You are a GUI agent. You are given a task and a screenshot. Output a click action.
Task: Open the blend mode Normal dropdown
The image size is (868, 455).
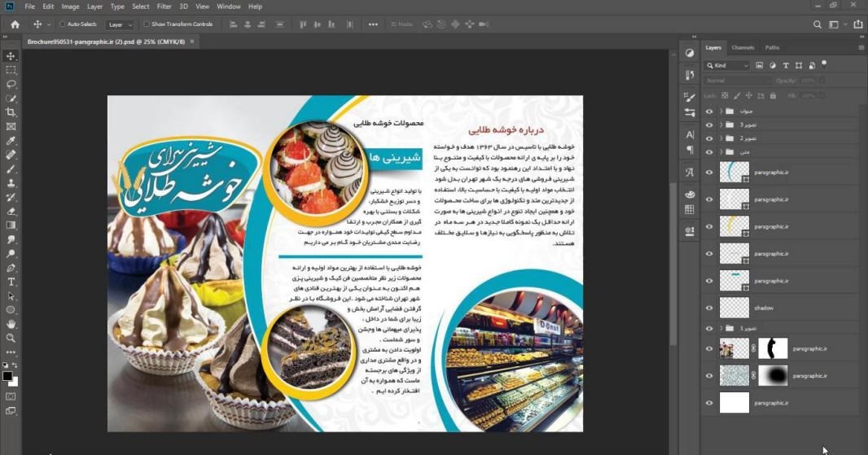(x=738, y=81)
